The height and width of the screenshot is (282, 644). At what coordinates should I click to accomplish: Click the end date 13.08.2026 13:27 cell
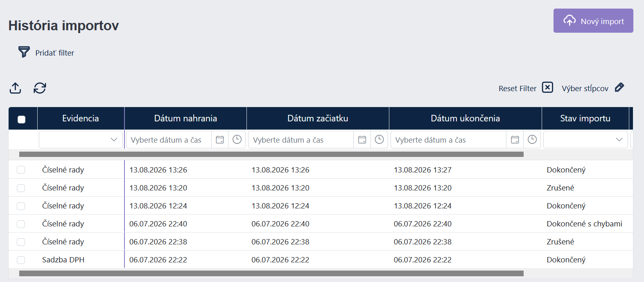(423, 170)
